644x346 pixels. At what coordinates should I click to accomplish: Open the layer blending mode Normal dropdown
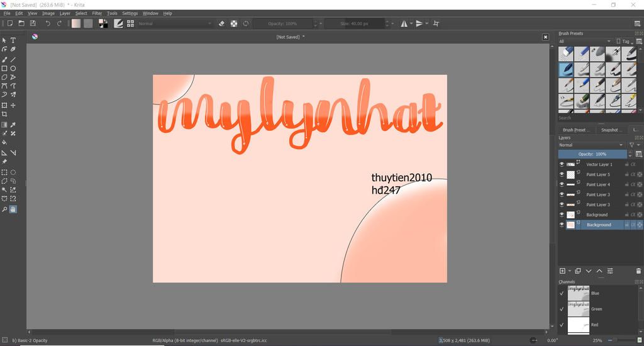click(x=591, y=145)
